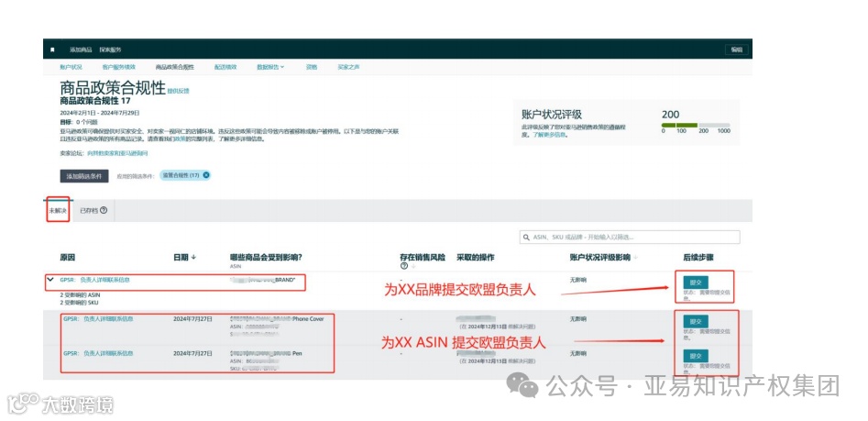Click the account health rating progress bar

(696, 125)
